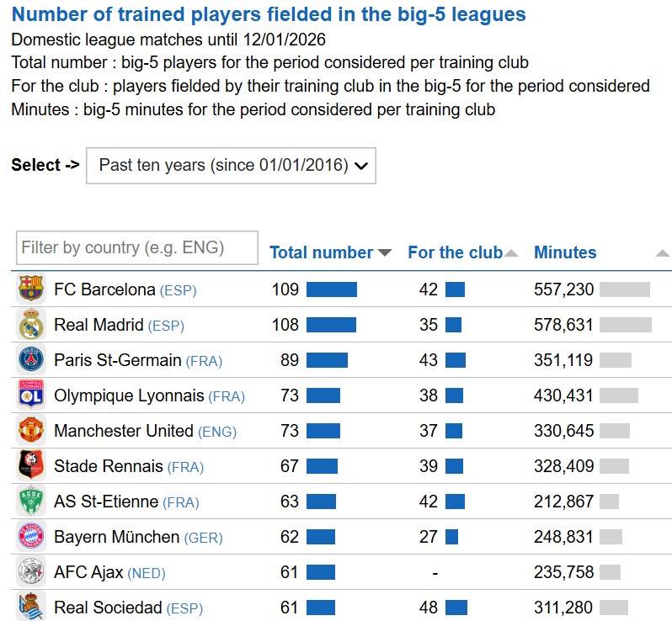Viewport: 672px width, 621px height.
Task: Click Real Madrid's grey minutes bar
Action: (626, 325)
